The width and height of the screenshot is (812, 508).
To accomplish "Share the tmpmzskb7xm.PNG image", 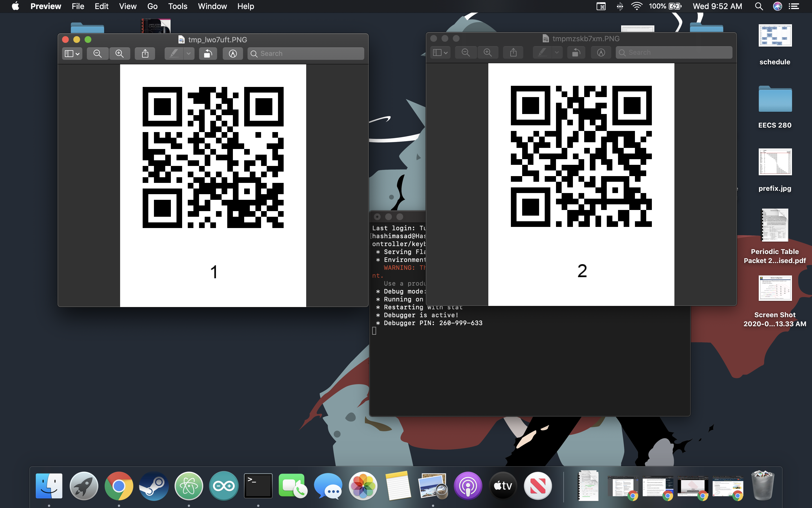I will point(513,52).
